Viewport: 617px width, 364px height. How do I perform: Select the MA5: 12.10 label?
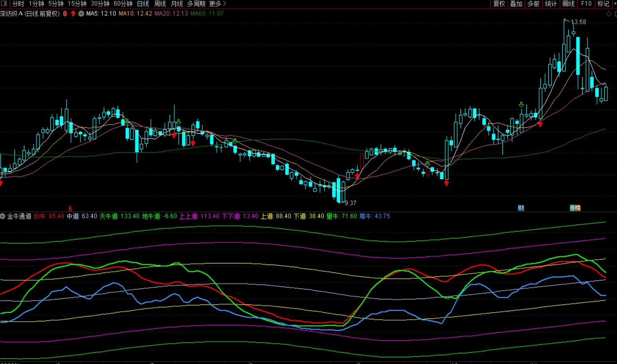(x=101, y=14)
